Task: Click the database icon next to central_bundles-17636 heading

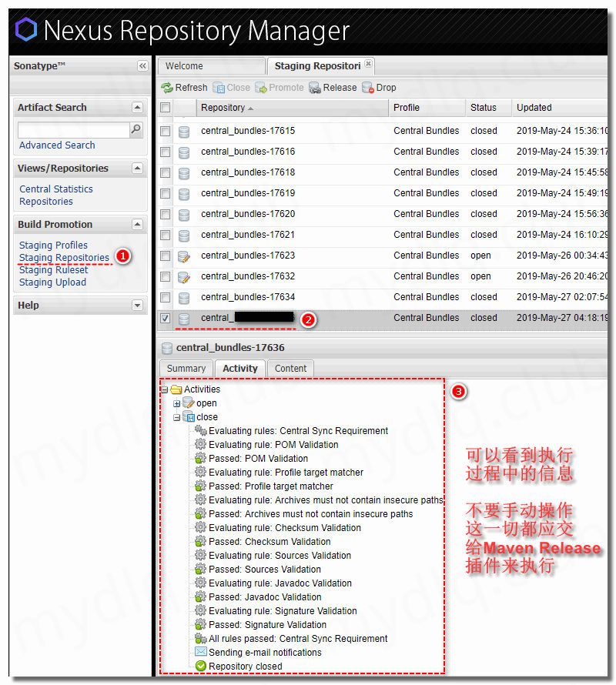Action: tap(166, 348)
